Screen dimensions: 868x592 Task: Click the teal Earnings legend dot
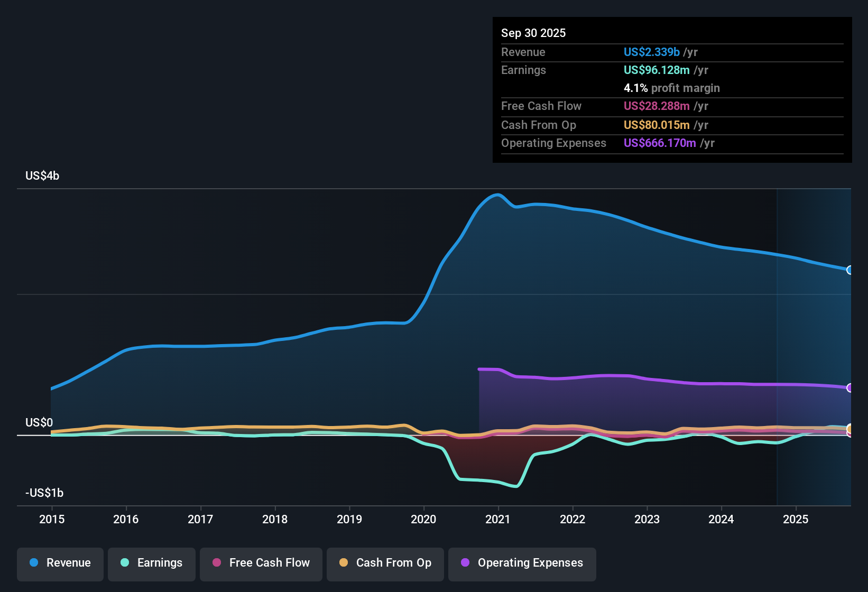124,563
